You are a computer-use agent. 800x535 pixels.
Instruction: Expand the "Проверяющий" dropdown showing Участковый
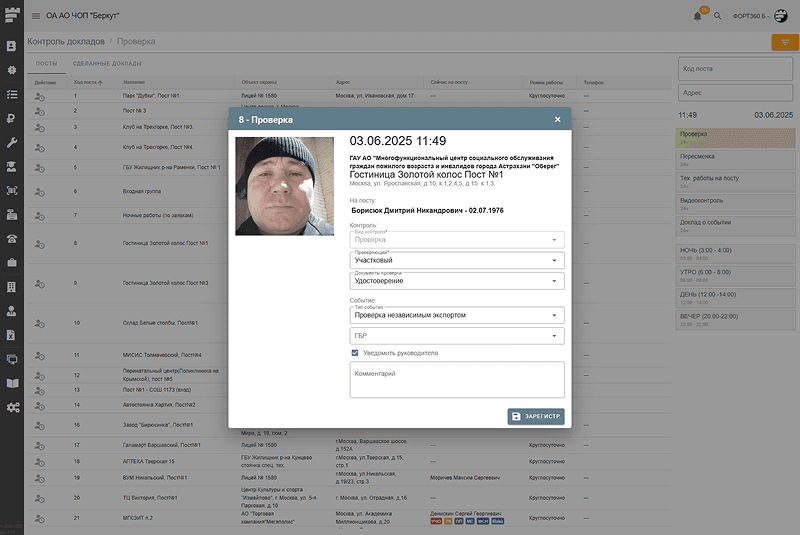(x=456, y=260)
